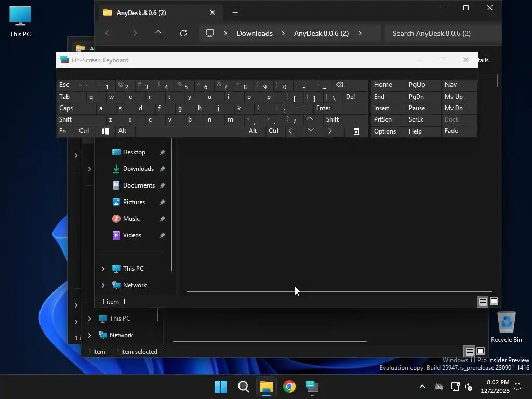Open the clock showing 8:02 PM
The width and height of the screenshot is (532, 399).
pos(495,387)
